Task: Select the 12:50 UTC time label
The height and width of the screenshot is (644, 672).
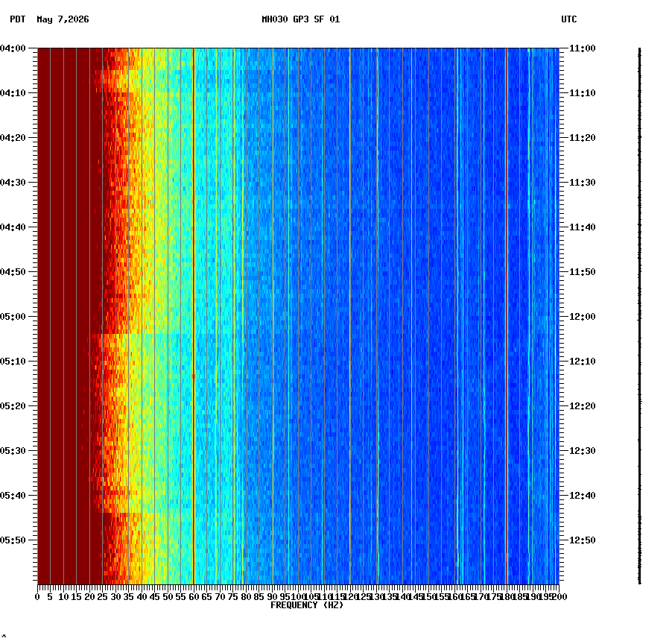Action: pyautogui.click(x=583, y=540)
